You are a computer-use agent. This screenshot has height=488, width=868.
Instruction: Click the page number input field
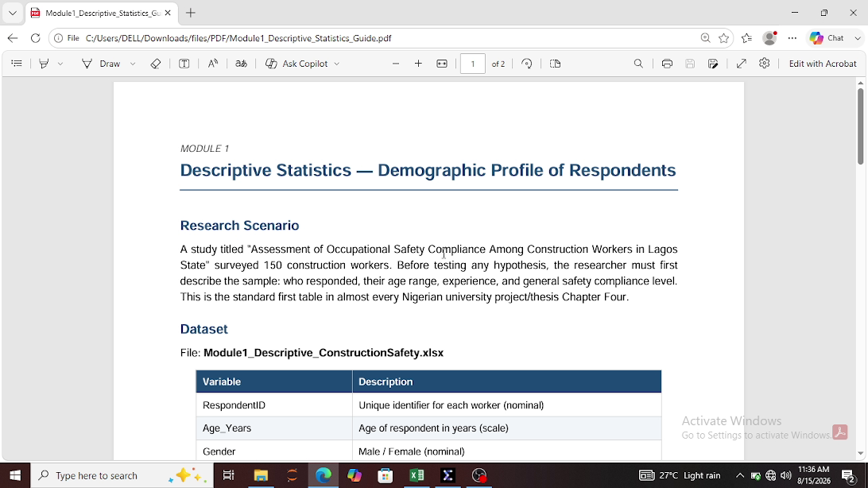click(473, 64)
